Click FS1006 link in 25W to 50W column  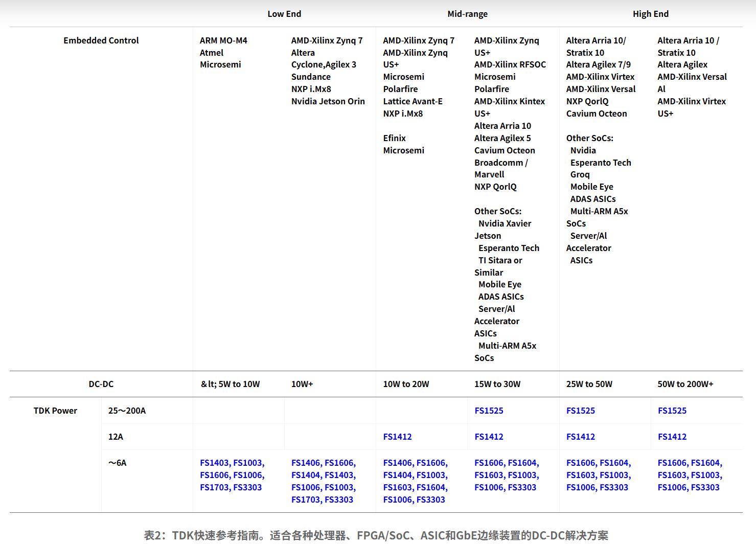coord(581,487)
